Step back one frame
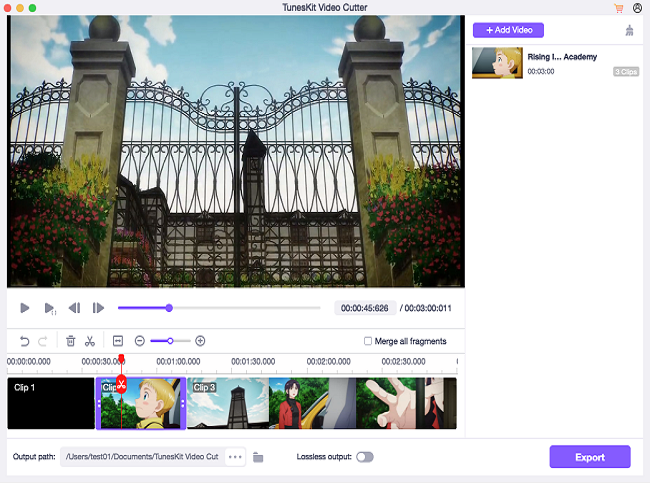Viewport: 650px width, 483px height. [x=74, y=308]
